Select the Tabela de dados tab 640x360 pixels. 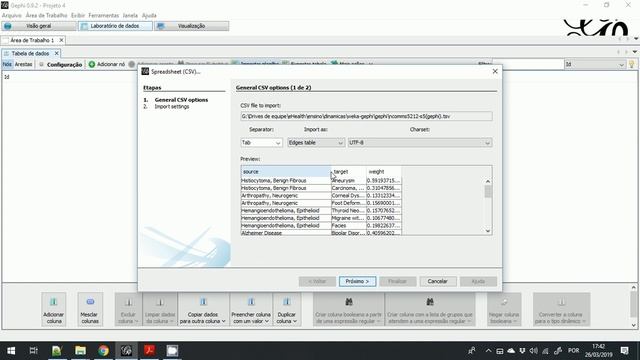pos(31,53)
